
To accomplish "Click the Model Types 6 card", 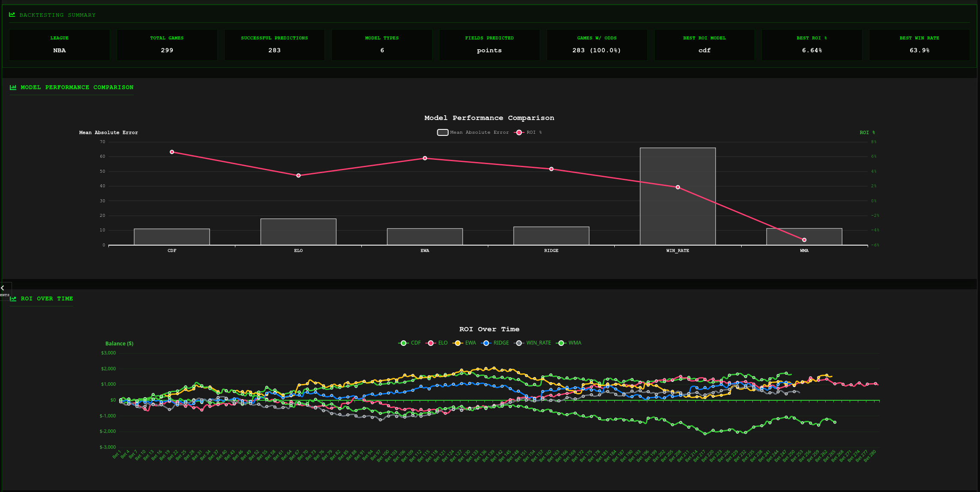I will pos(382,45).
